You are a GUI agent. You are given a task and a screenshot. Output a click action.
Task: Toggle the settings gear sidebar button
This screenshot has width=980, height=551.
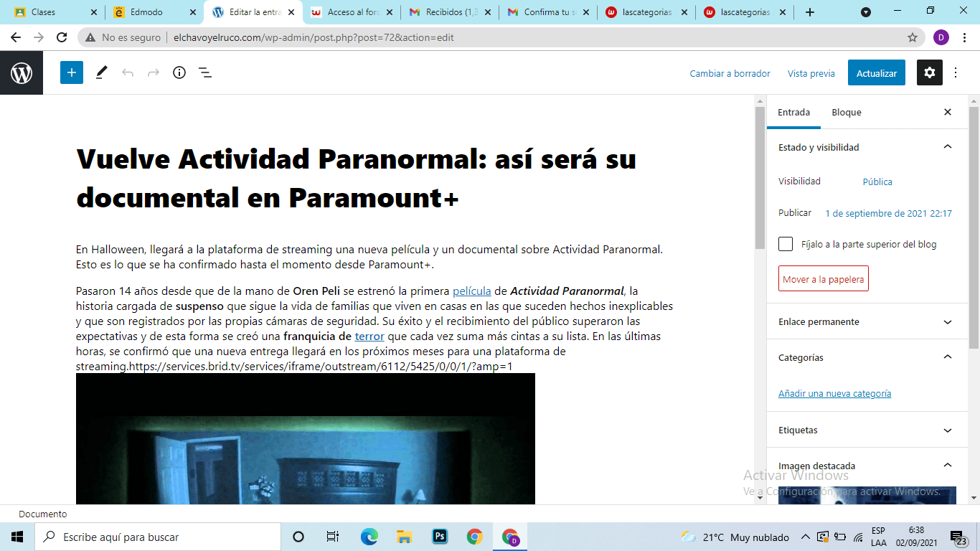pyautogui.click(x=930, y=72)
